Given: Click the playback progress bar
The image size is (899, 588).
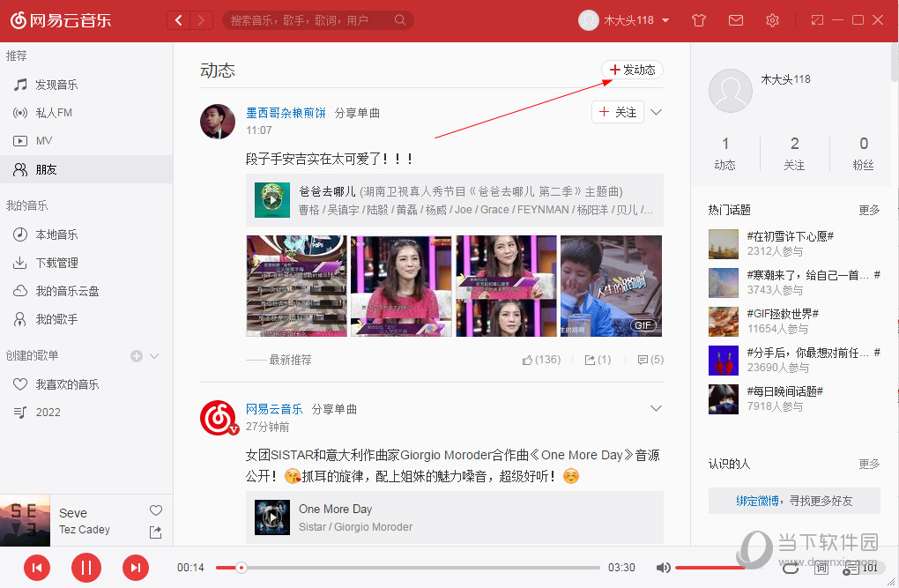Looking at the screenshot, I should 405,568.
